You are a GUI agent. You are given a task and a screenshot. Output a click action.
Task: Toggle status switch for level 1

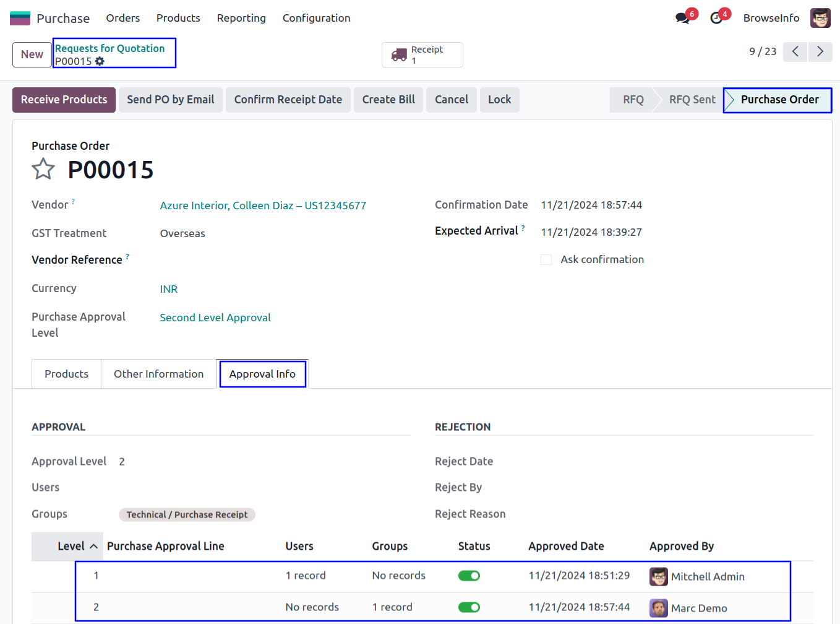[469, 576]
